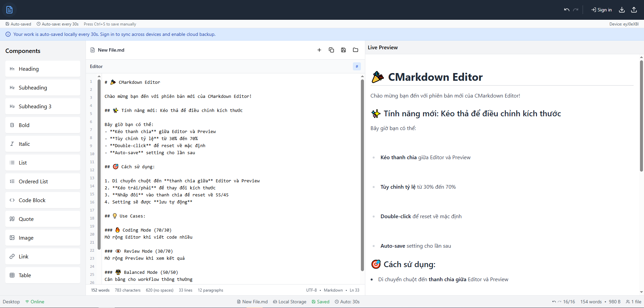Open the Markdown language selector
Viewport: 644px width, 308px height.
pyautogui.click(x=333, y=290)
